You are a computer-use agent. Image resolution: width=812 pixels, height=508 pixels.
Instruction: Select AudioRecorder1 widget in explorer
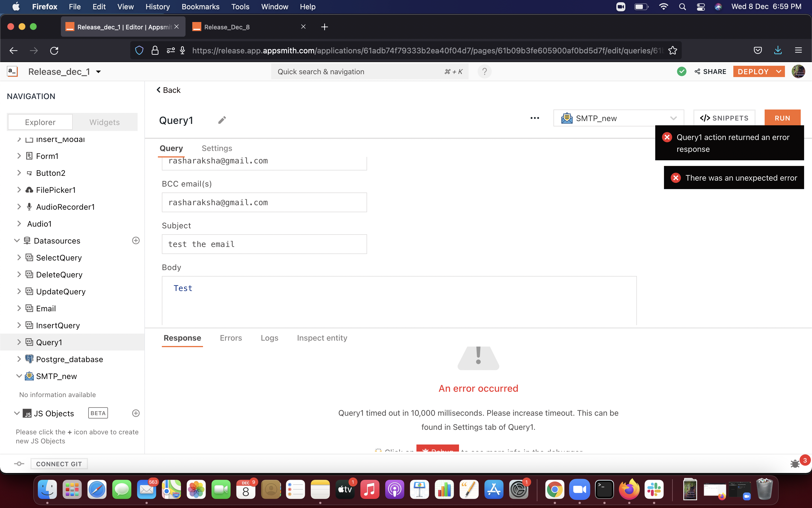pos(65,207)
